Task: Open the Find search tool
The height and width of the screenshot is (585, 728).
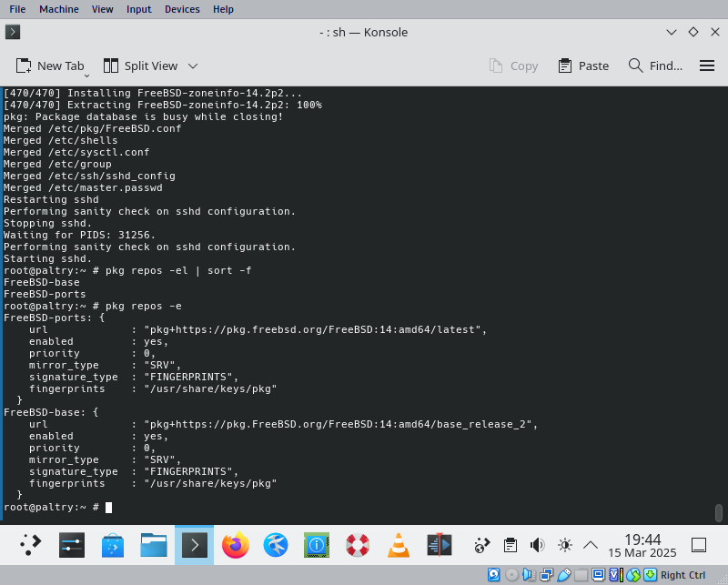Action: tap(655, 66)
